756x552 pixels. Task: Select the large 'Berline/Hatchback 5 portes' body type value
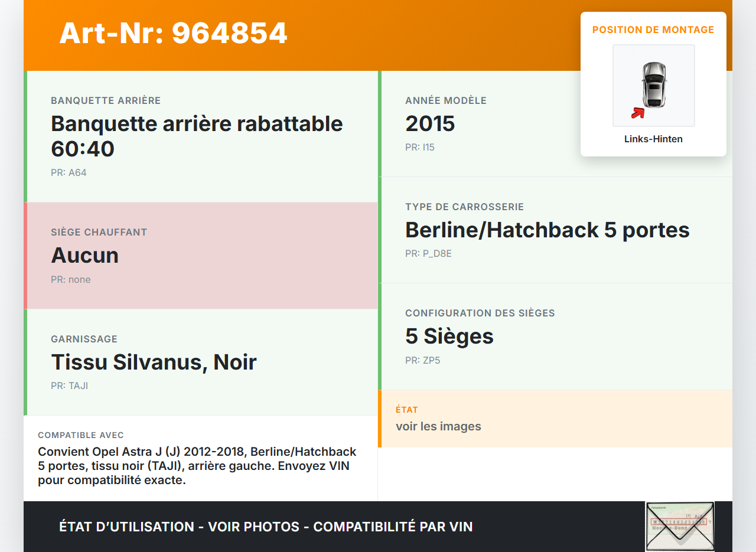point(548,230)
